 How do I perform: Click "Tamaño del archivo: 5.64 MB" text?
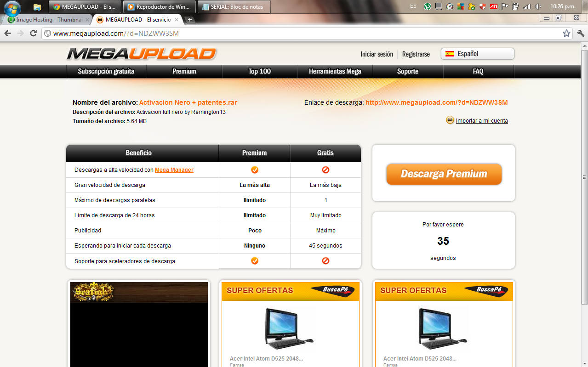(x=109, y=121)
